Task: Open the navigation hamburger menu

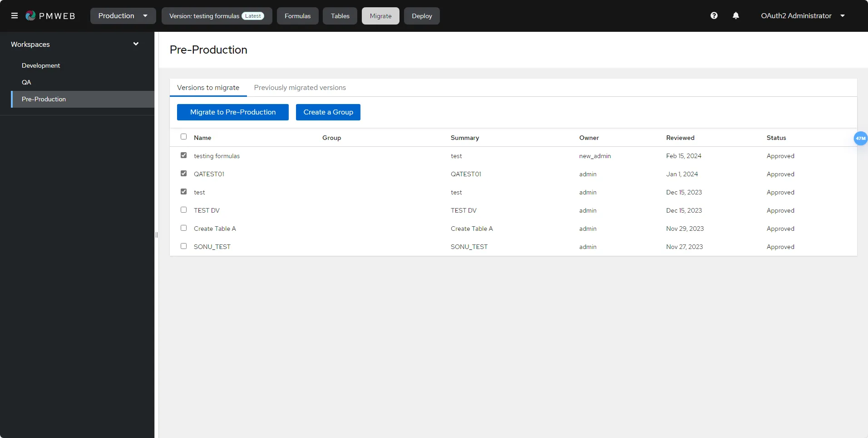Action: pyautogui.click(x=15, y=15)
